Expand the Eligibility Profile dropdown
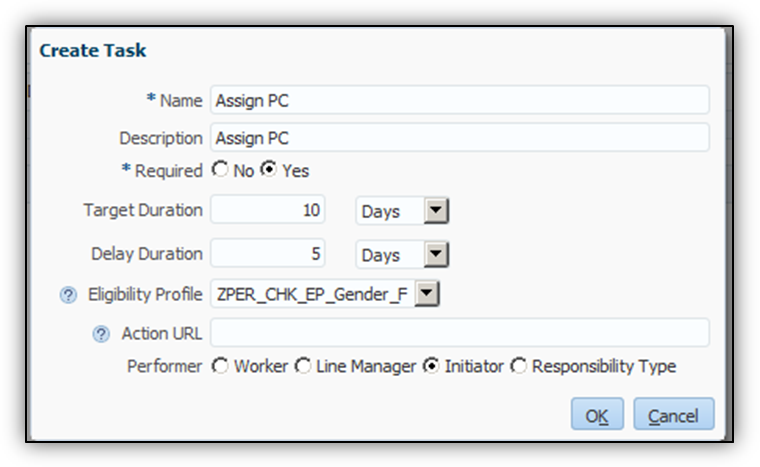Image resolution: width=760 pixels, height=467 pixels. [427, 294]
